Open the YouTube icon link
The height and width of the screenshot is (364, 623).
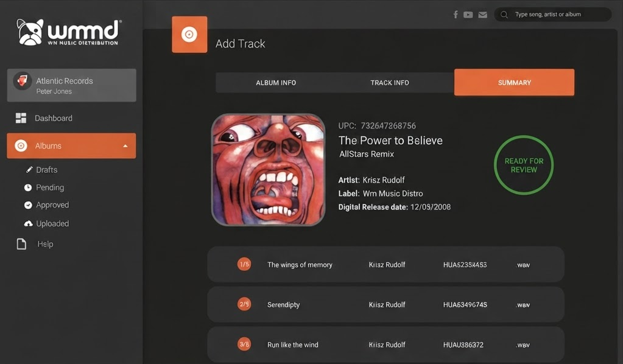(468, 15)
